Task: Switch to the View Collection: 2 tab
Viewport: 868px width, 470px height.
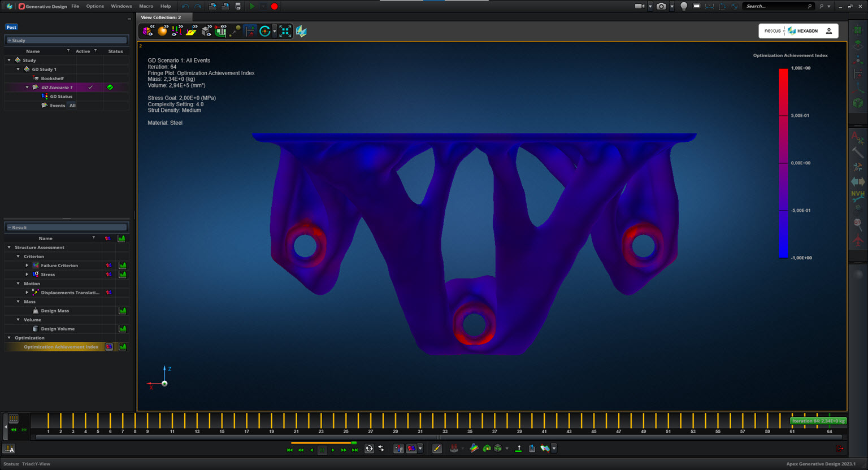Action: coord(164,17)
